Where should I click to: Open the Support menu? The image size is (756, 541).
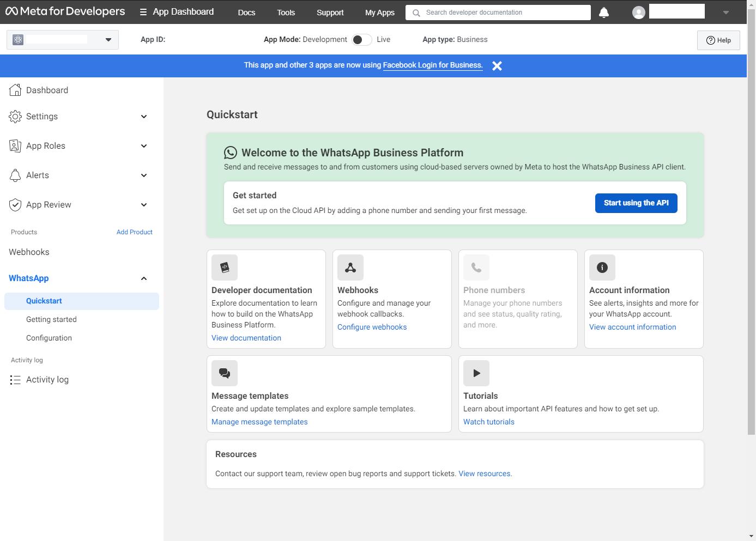pos(330,13)
